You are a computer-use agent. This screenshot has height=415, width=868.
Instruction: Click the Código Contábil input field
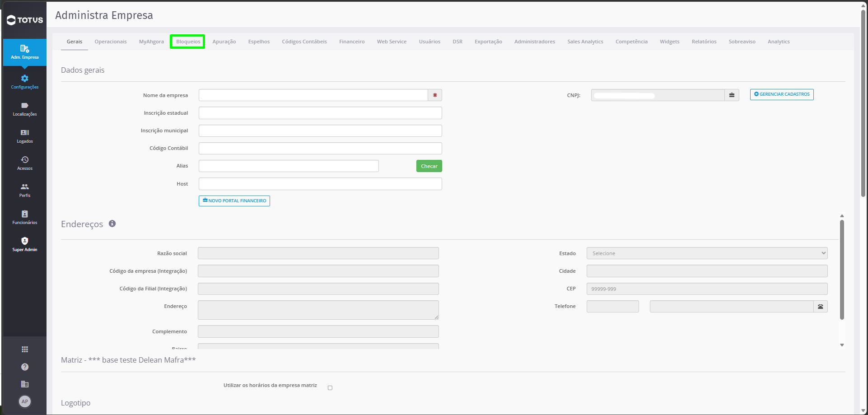[320, 148]
